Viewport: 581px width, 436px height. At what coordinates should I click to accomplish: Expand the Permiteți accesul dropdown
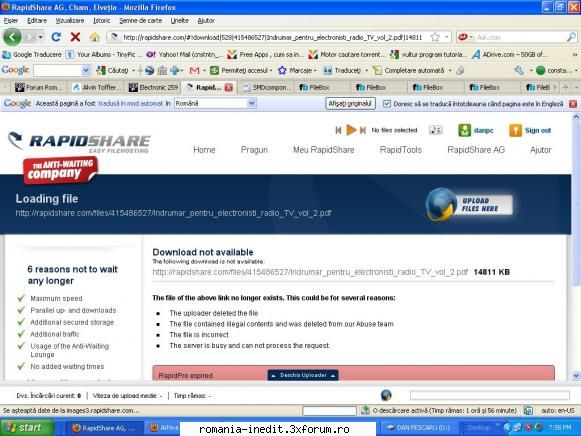(271, 70)
